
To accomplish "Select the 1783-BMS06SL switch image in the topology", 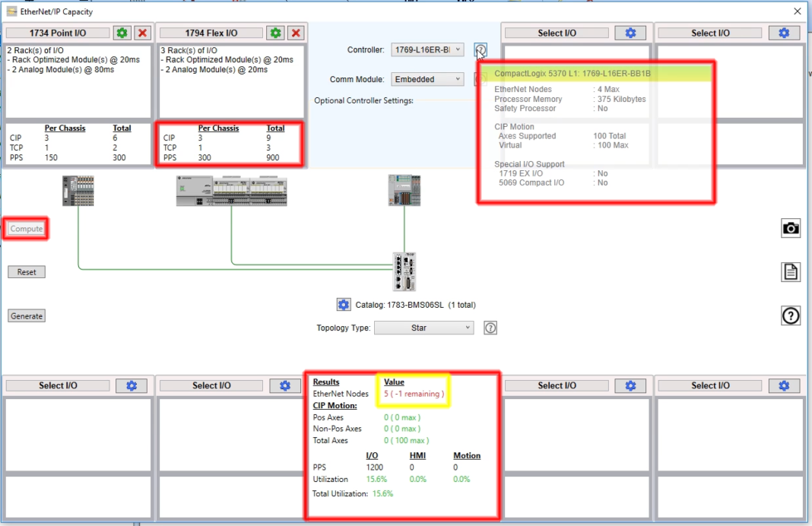I will [403, 271].
